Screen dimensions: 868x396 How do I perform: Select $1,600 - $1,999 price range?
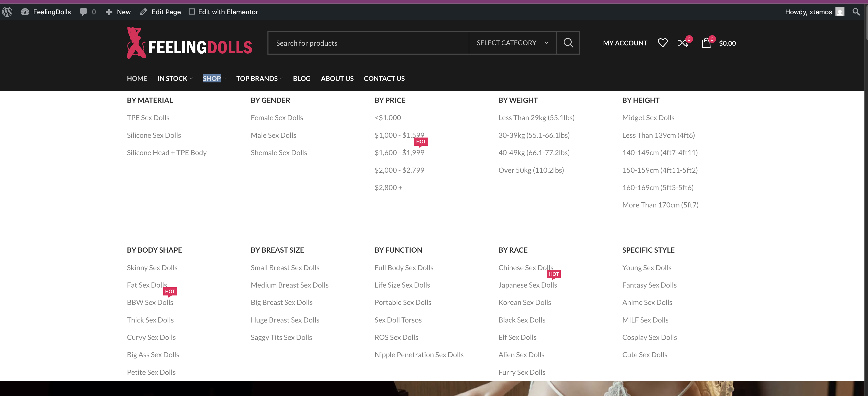click(399, 153)
